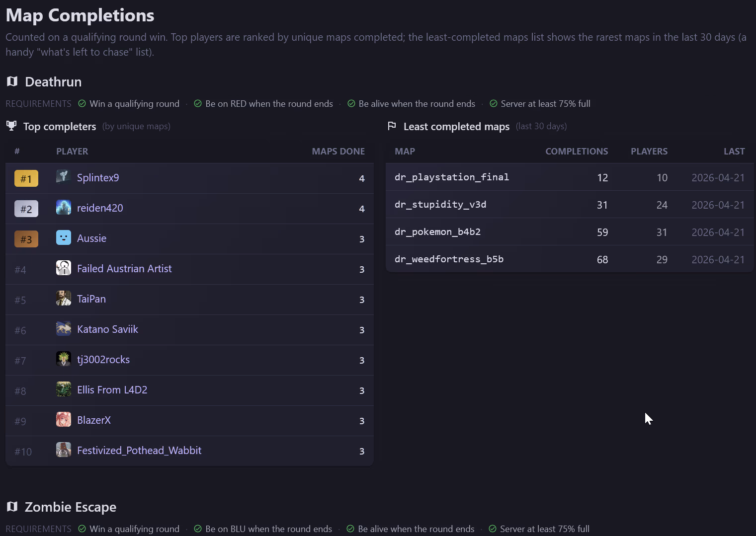
Task: Click the COMPLETIONS column header
Action: 577,151
